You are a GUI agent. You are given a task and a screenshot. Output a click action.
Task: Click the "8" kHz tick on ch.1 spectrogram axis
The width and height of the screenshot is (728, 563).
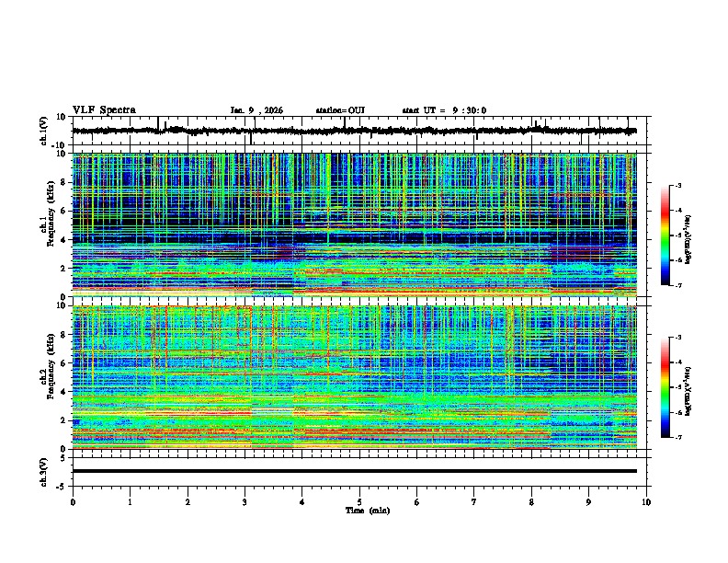[x=64, y=182]
